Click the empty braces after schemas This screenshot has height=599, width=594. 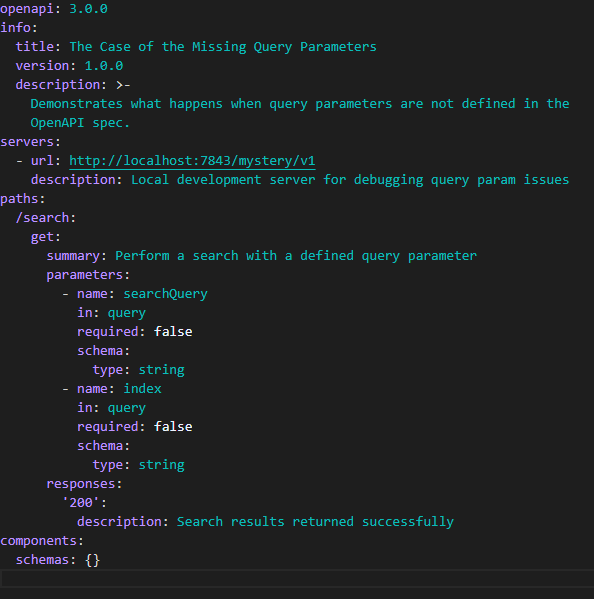pos(92,560)
